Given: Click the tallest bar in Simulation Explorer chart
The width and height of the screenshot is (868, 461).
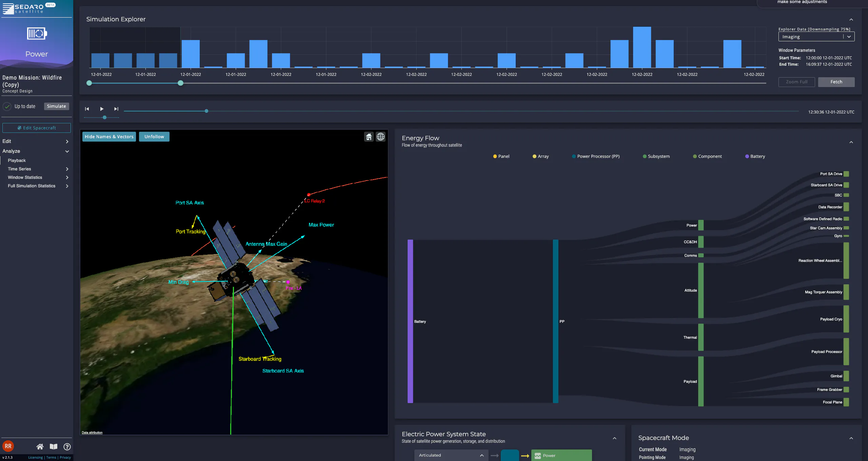Looking at the screenshot, I should (x=642, y=47).
